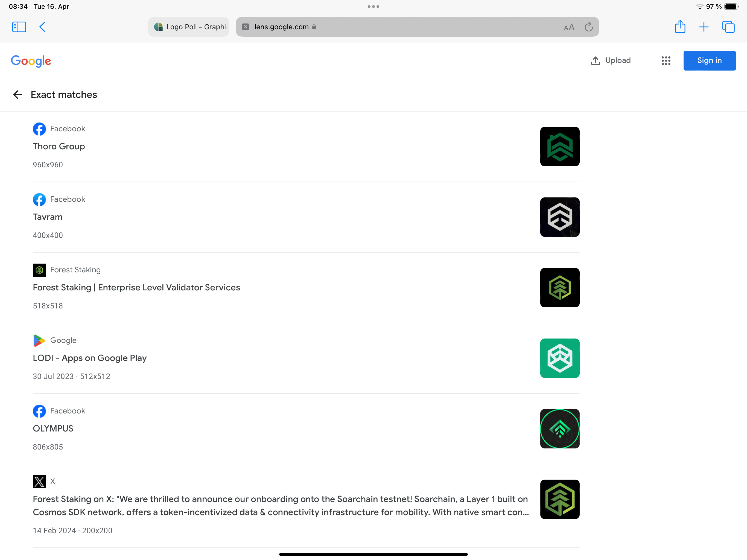Close the lens.google.com tab

246,27
